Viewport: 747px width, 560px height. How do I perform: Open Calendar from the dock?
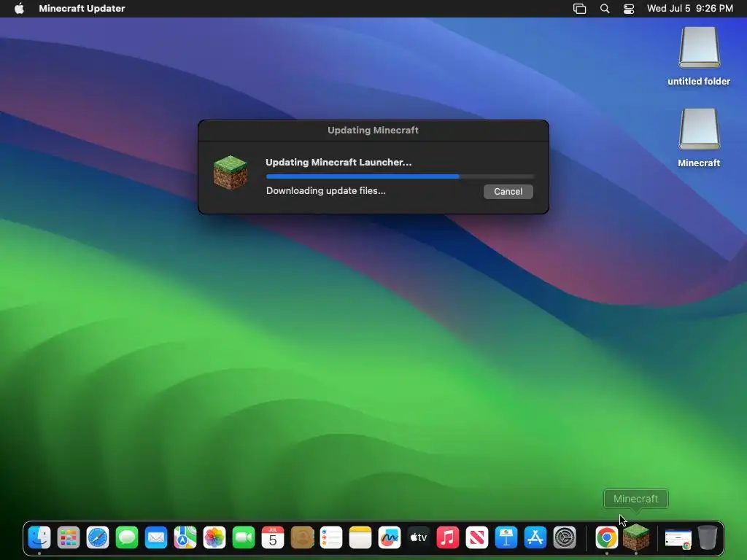pos(273,538)
